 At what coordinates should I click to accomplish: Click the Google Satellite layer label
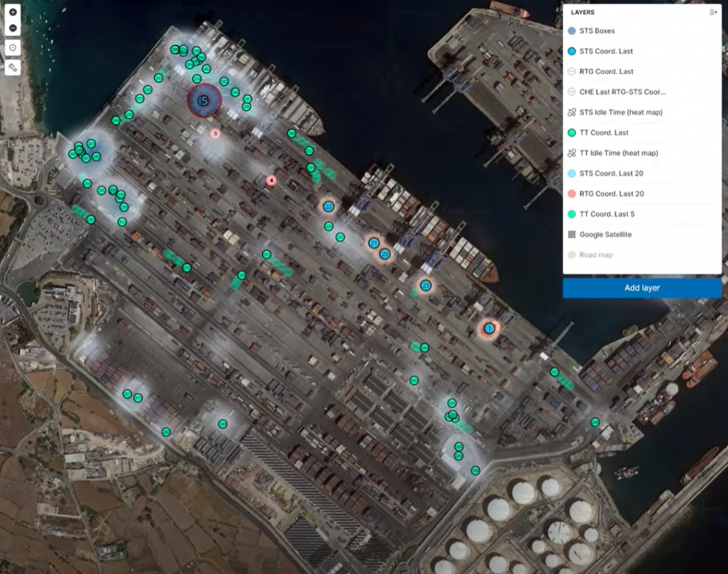pyautogui.click(x=605, y=235)
